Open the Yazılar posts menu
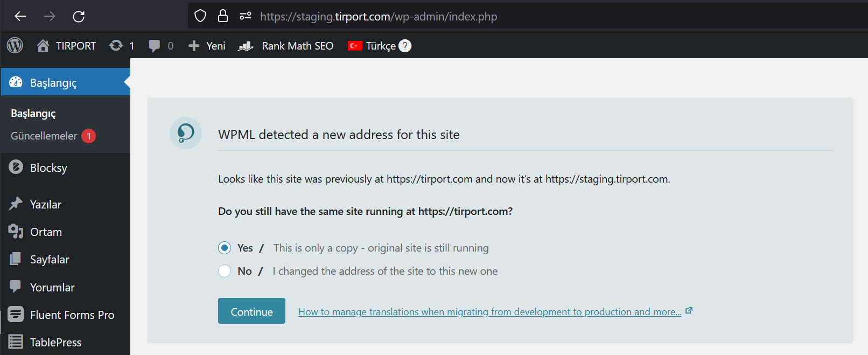 46,204
